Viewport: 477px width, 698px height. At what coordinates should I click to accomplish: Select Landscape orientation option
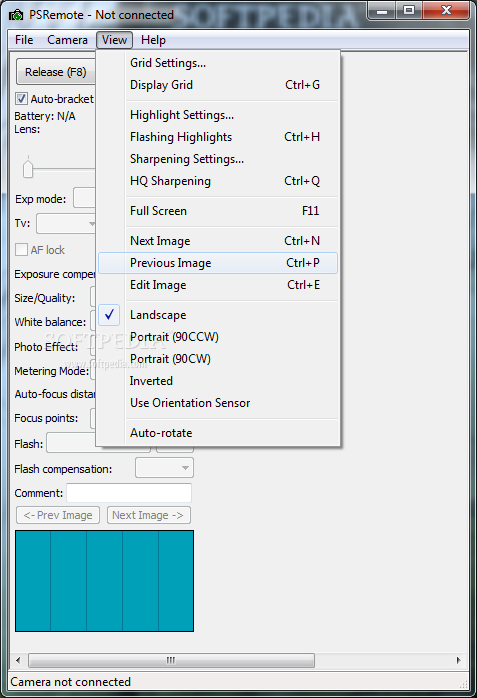coord(218,315)
